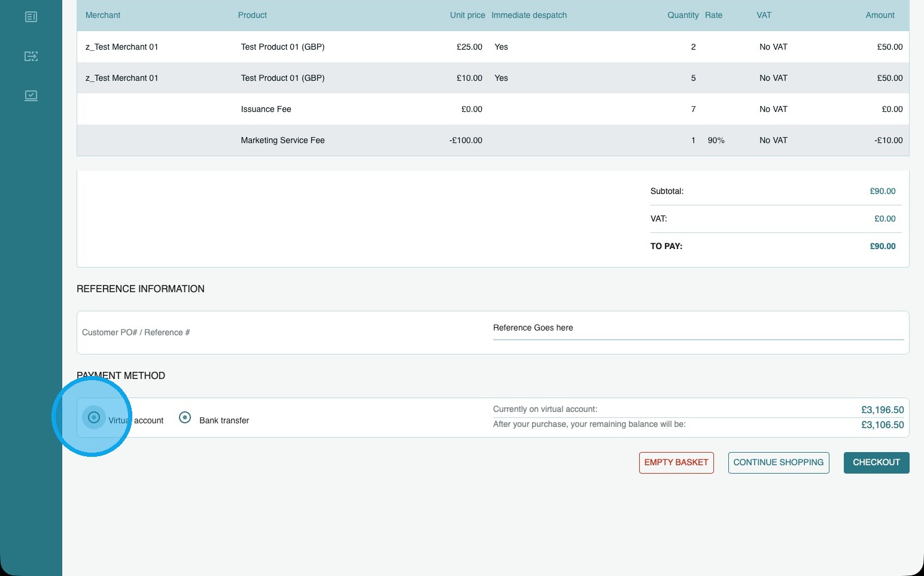Click the £25.00 unit price cell
The width and height of the screenshot is (924, 576).
click(x=469, y=47)
